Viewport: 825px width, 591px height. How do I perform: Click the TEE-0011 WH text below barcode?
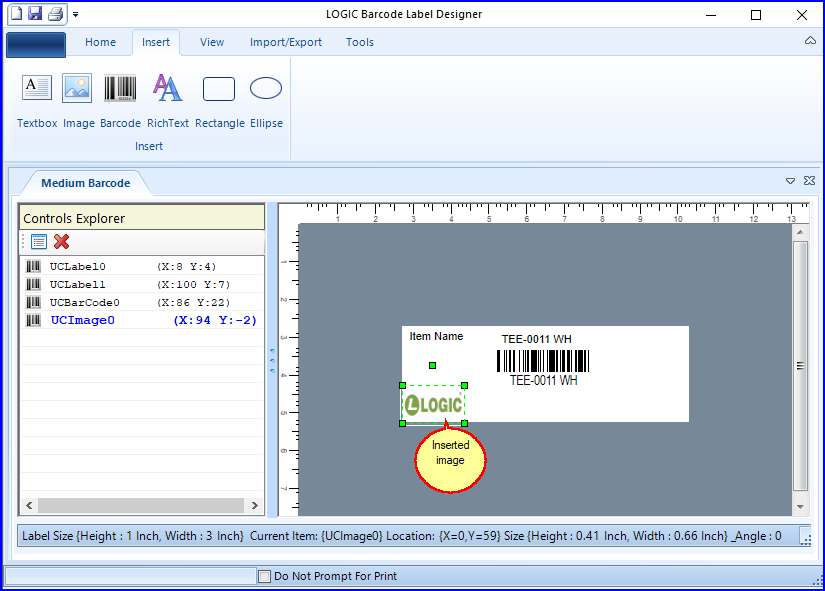544,380
